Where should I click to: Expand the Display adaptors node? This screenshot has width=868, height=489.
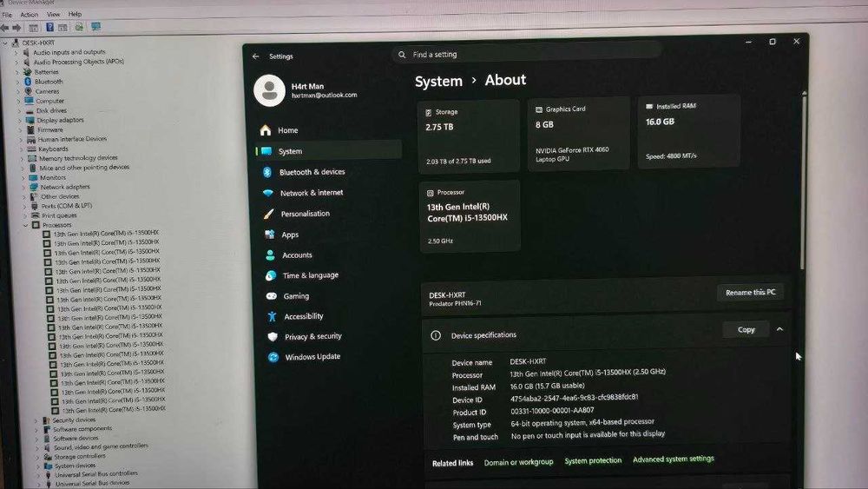(x=19, y=120)
